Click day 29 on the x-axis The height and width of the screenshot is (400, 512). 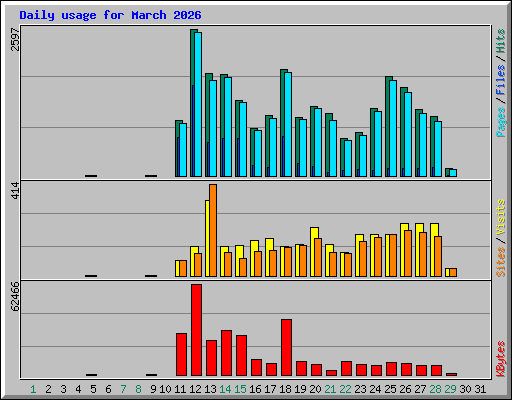point(450,389)
